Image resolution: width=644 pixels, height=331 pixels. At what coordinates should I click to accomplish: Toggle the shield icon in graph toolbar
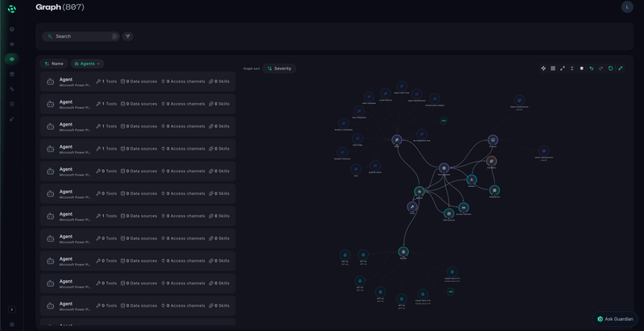581,68
